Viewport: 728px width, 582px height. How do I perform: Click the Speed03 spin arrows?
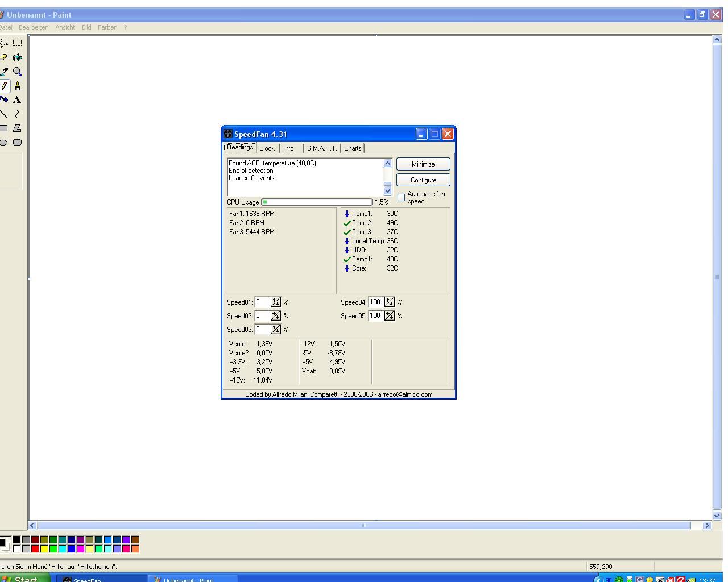click(276, 329)
